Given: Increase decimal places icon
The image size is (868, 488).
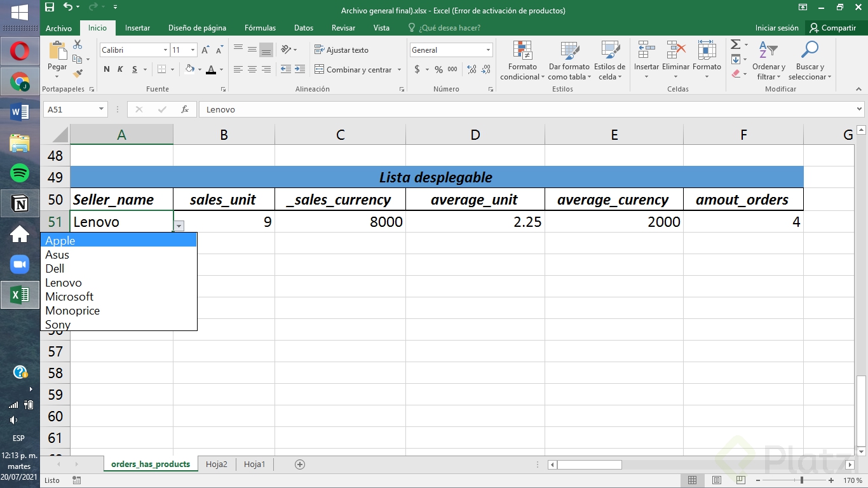Looking at the screenshot, I should (x=471, y=69).
